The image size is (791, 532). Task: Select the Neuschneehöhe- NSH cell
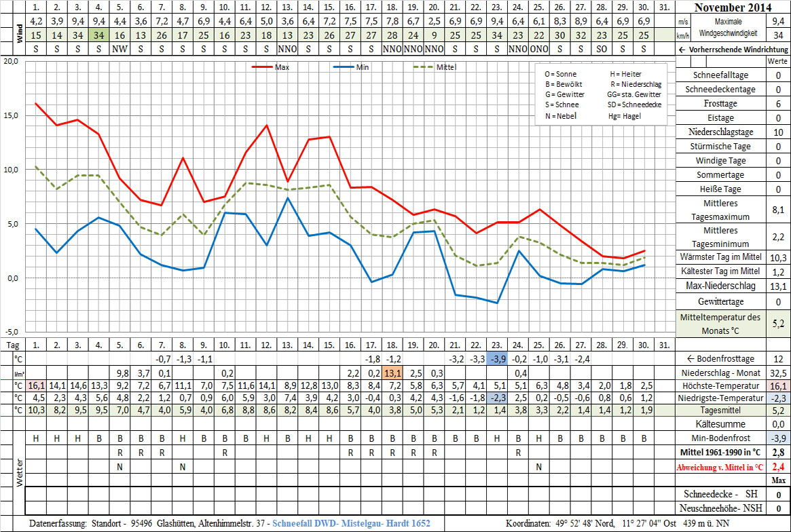pos(722,508)
